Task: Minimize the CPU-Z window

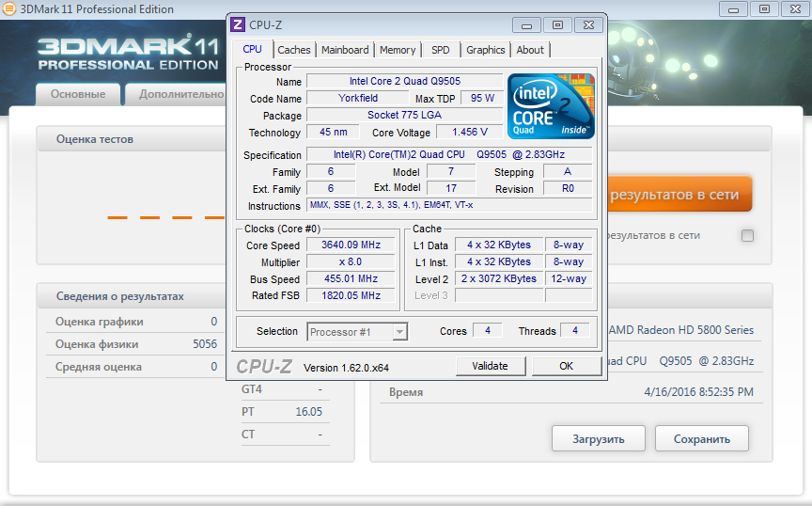Action: (x=526, y=24)
